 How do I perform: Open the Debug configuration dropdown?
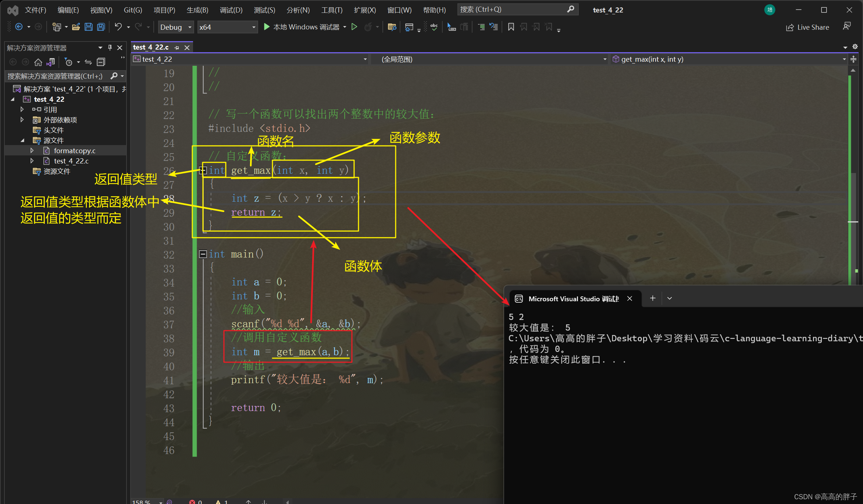click(176, 27)
